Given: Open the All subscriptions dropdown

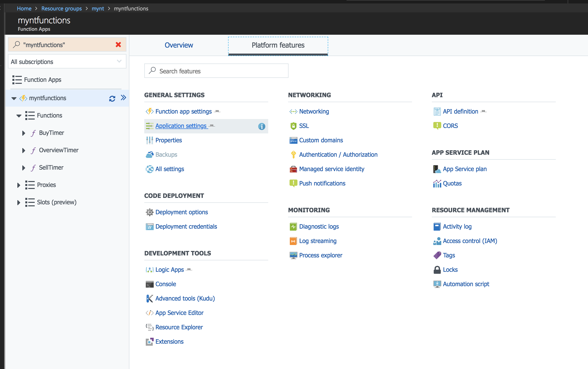Looking at the screenshot, I should [x=67, y=61].
